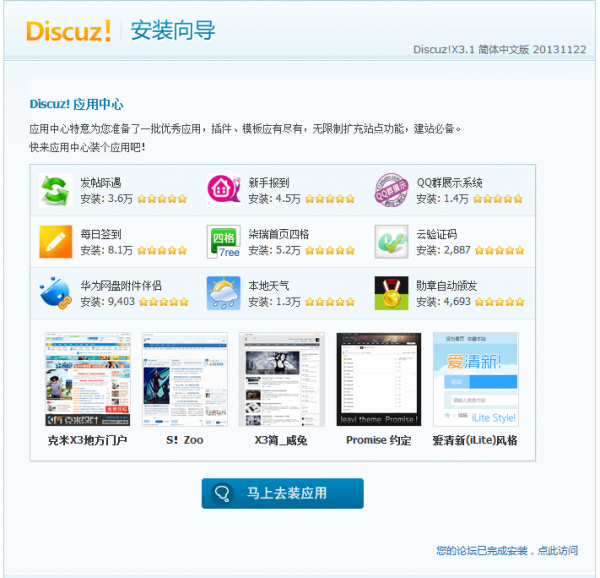Click the 安装: 9,403 install count
This screenshot has height=578, width=600.
(108, 302)
